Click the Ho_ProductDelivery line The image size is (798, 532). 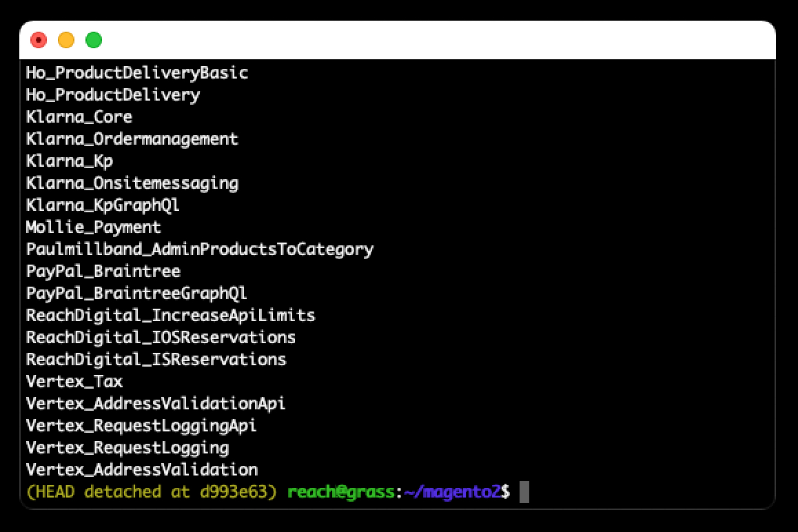(113, 94)
